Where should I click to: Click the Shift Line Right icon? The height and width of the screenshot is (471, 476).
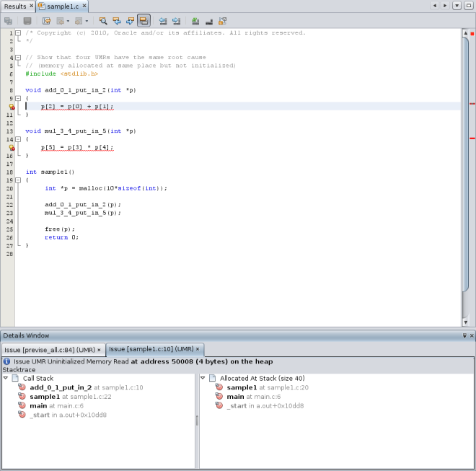tap(177, 21)
